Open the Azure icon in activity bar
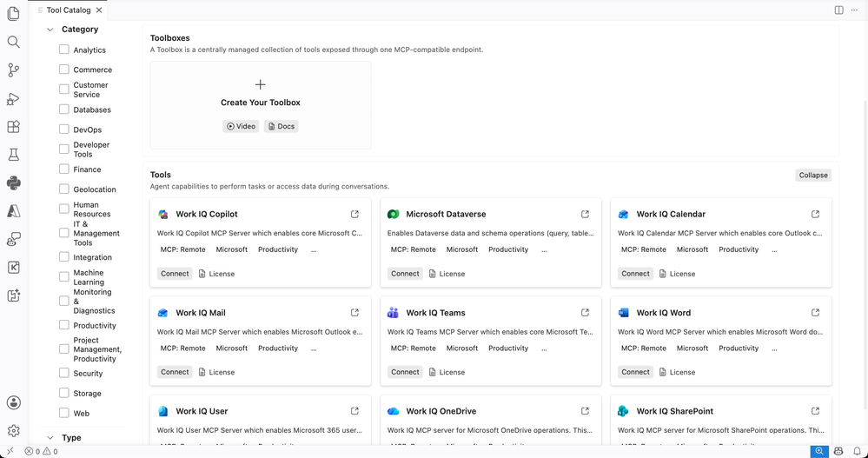The width and height of the screenshot is (868, 458). coord(13,211)
